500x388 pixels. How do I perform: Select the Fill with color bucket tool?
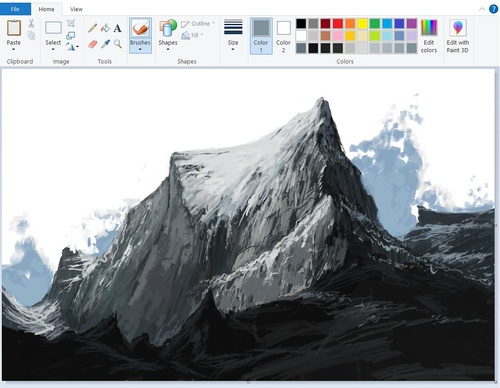pyautogui.click(x=105, y=28)
